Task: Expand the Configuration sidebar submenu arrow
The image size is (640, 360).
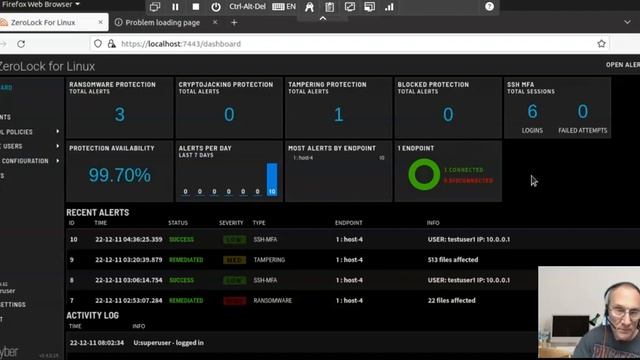Action: (x=58, y=161)
